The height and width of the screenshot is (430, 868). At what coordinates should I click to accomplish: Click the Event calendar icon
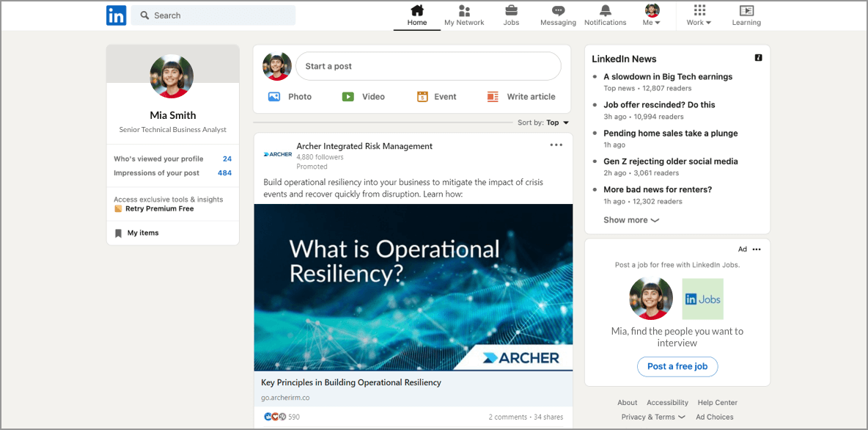(422, 96)
